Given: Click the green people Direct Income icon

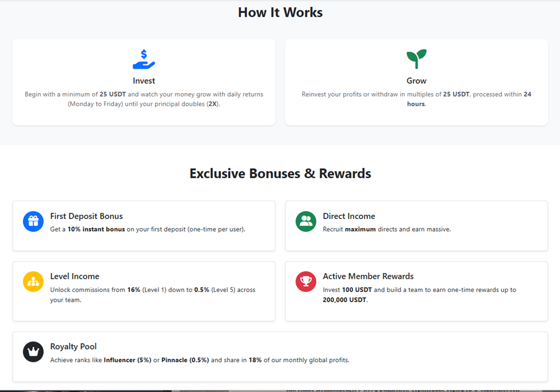Looking at the screenshot, I should click(306, 221).
